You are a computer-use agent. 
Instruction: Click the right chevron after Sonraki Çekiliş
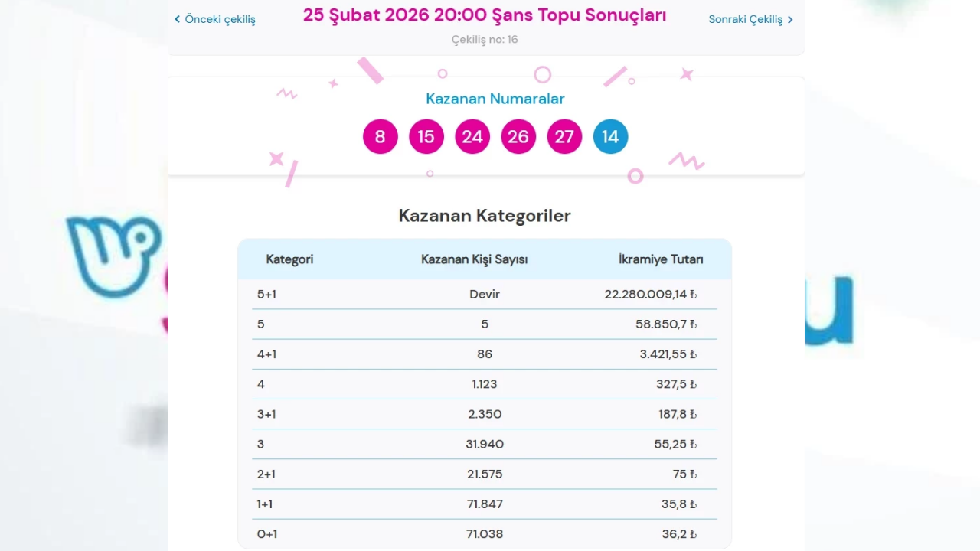click(790, 19)
